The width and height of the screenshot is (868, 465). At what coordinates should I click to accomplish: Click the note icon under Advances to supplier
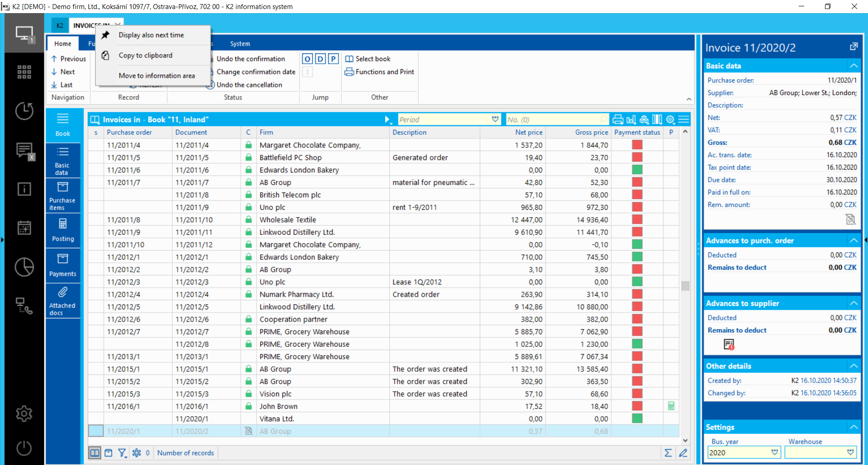pos(729,345)
